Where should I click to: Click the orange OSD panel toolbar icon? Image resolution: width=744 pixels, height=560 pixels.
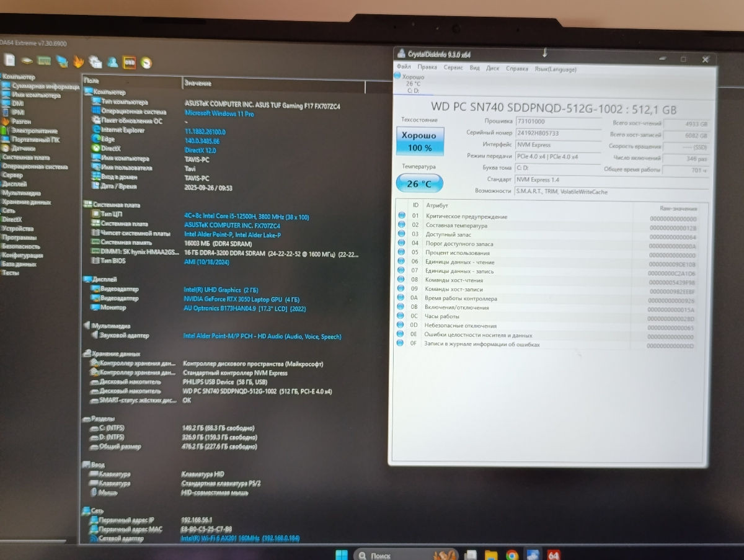pos(130,62)
